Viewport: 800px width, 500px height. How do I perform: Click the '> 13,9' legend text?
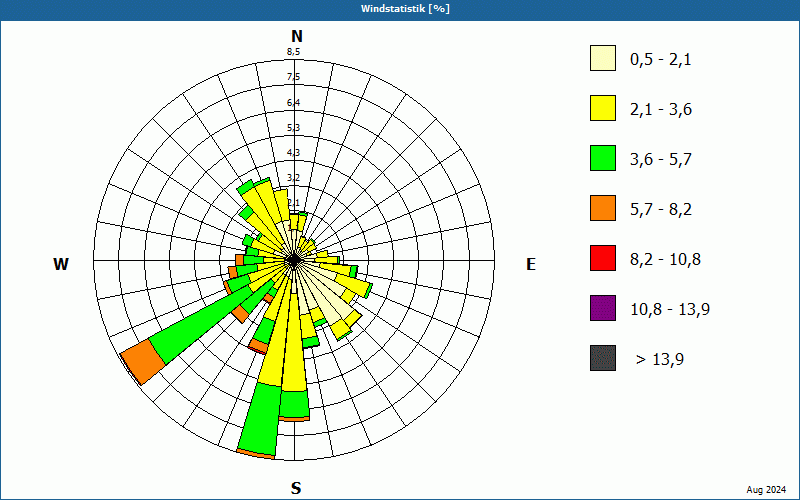point(660,360)
